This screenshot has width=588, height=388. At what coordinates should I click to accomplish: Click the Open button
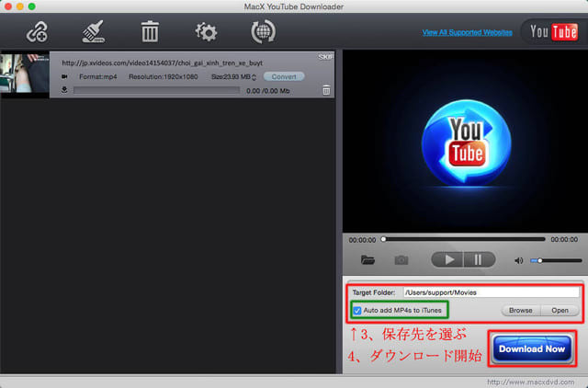560,311
